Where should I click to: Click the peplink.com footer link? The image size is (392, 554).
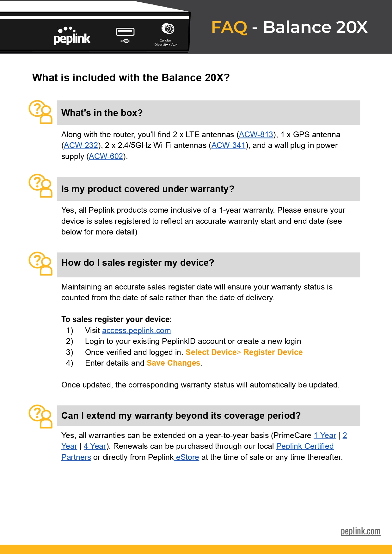pos(360,531)
